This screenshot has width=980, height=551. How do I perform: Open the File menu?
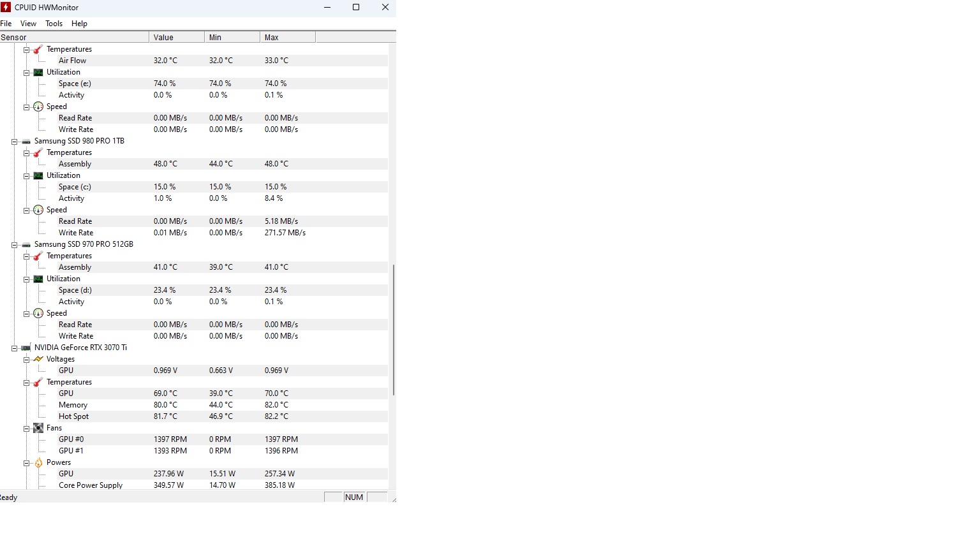(6, 24)
